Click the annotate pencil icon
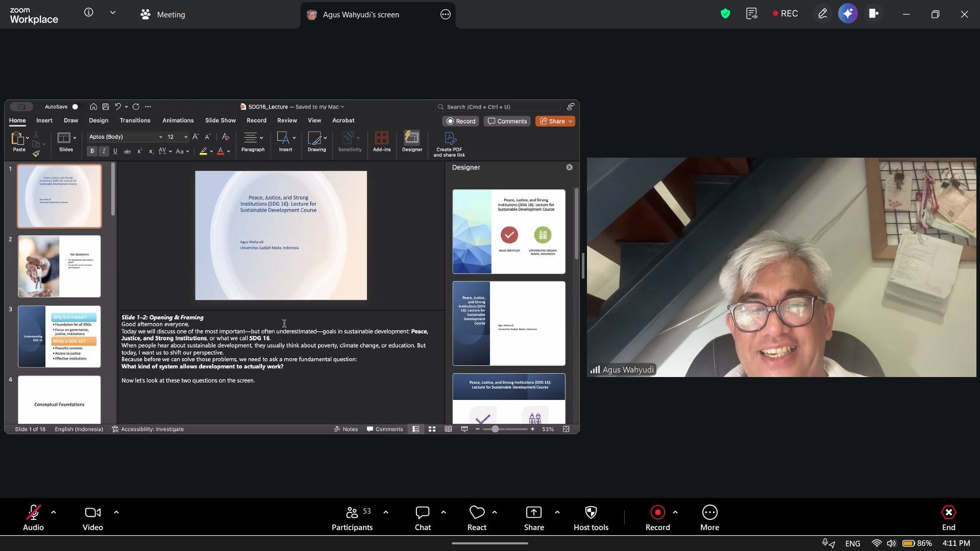The image size is (980, 551). click(x=822, y=14)
